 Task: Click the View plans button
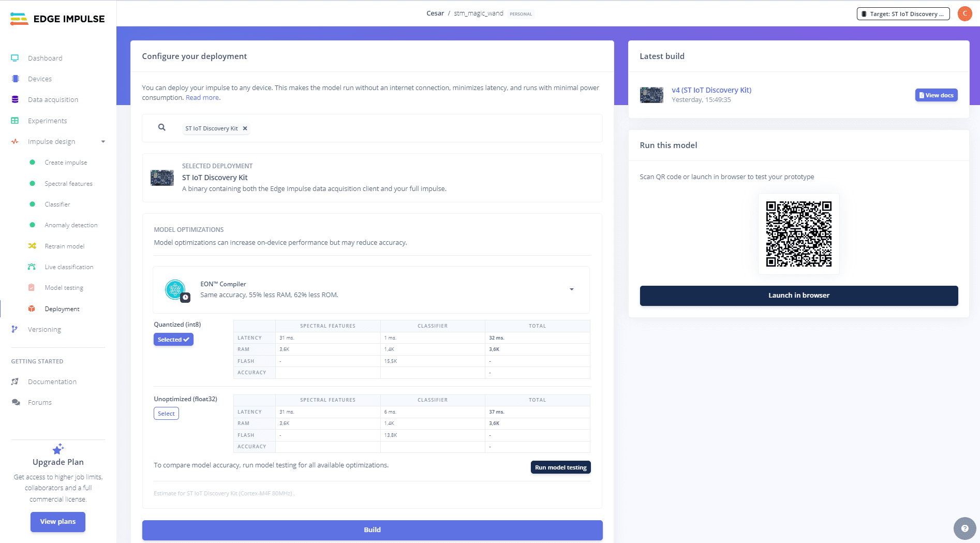click(x=58, y=522)
